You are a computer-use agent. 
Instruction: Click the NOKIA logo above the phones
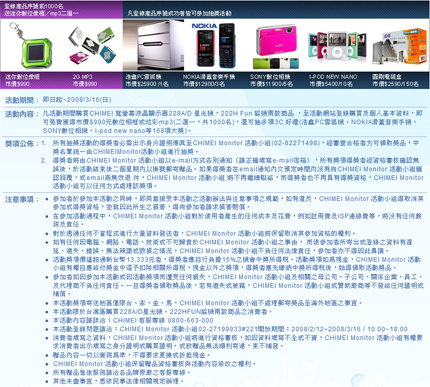pos(204,26)
